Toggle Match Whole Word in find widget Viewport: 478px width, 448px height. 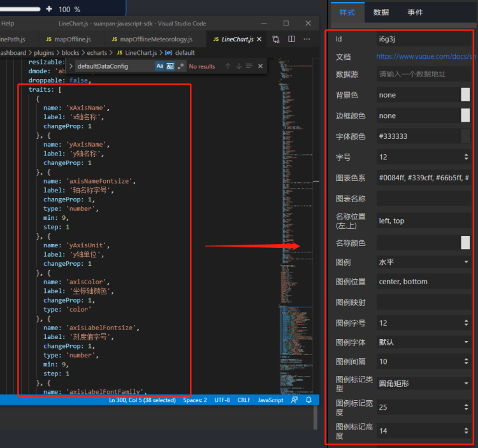pyautogui.click(x=170, y=66)
